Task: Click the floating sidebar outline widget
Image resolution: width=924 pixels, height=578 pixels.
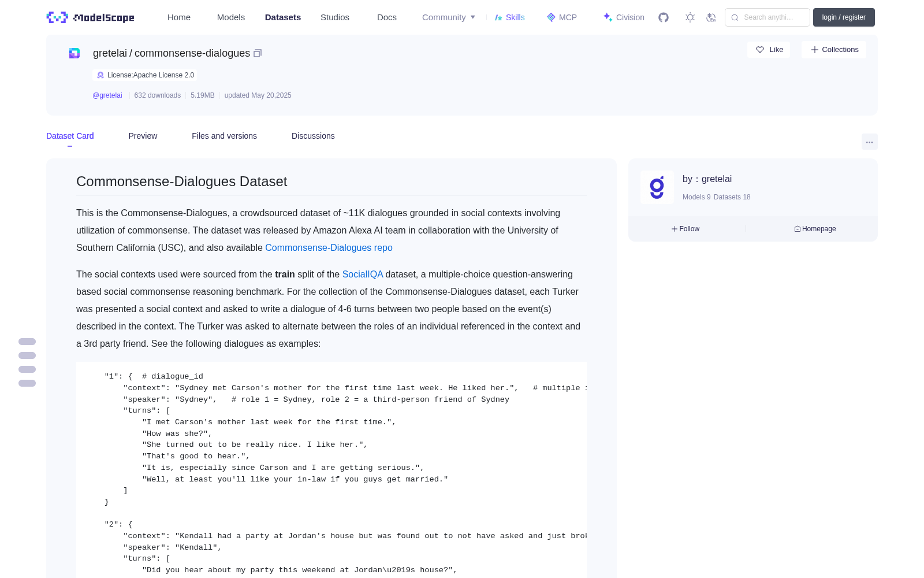Action: [x=27, y=362]
